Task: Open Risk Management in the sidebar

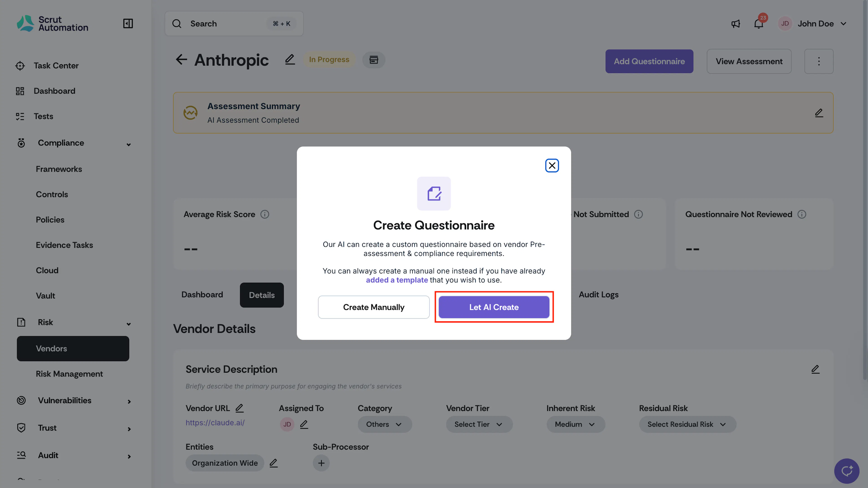Action: pos(69,374)
